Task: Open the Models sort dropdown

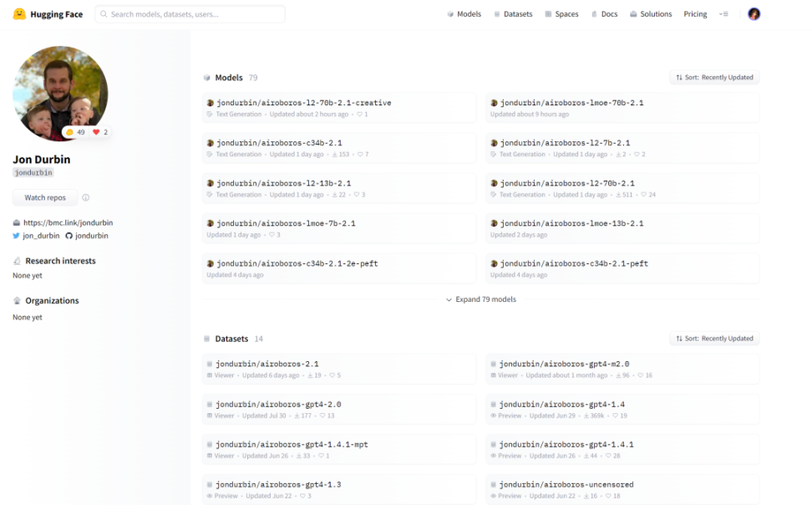Action: pyautogui.click(x=714, y=77)
